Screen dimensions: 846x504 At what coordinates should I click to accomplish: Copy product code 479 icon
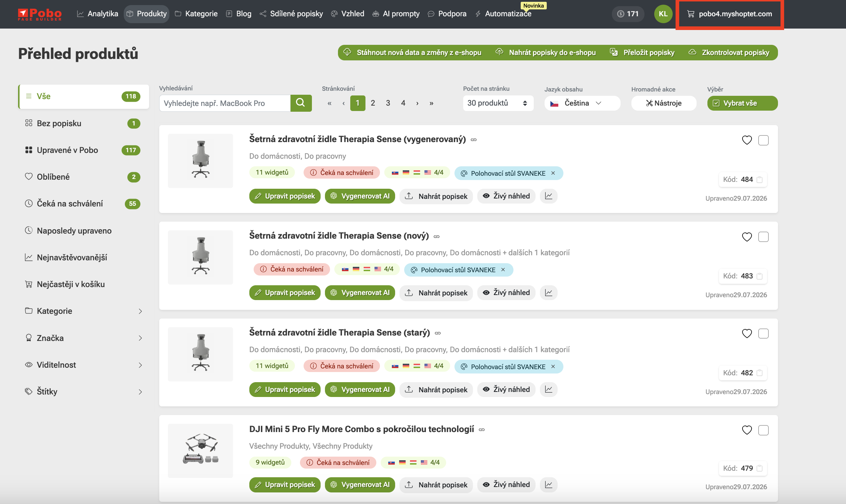click(760, 468)
